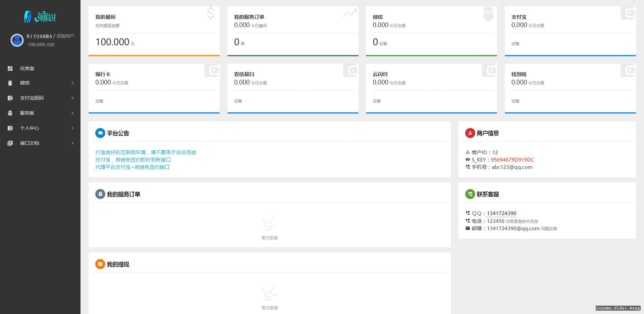Click the 海豚支付 logo in sidebar

point(40,16)
